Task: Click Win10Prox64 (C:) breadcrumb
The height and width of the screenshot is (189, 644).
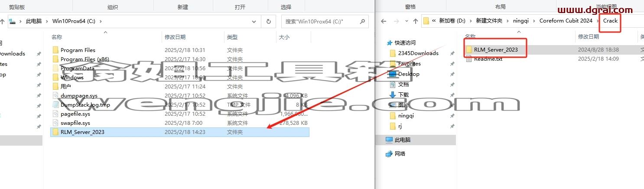Action: pos(74,21)
